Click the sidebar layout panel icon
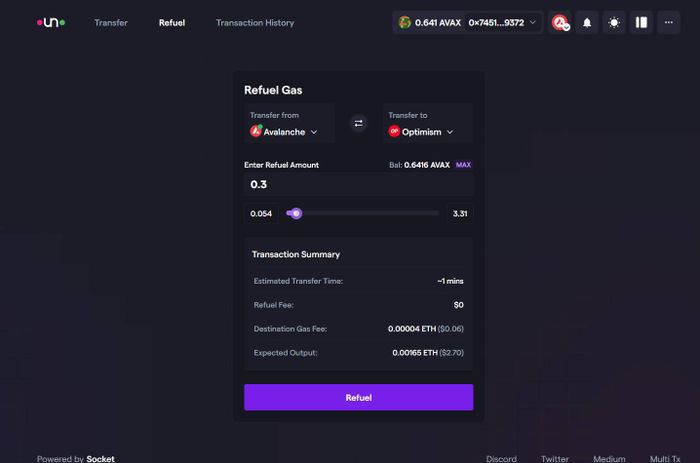Viewport: 700px width, 463px height. click(642, 22)
